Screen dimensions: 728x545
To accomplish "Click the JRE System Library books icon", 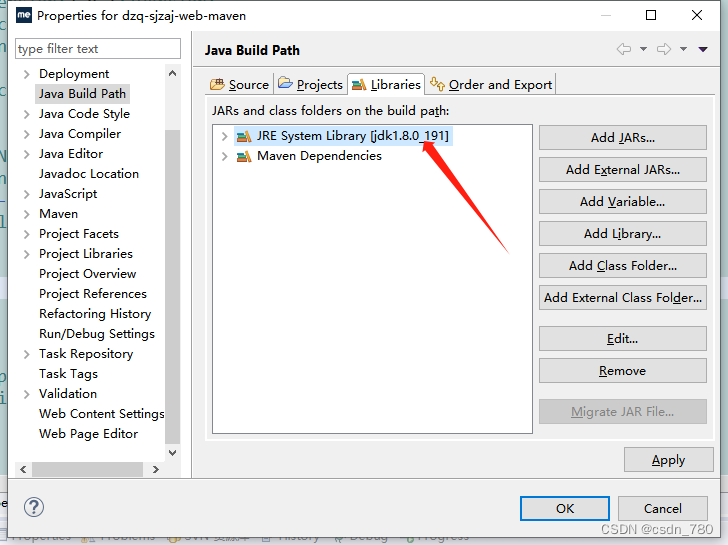I will tap(244, 136).
